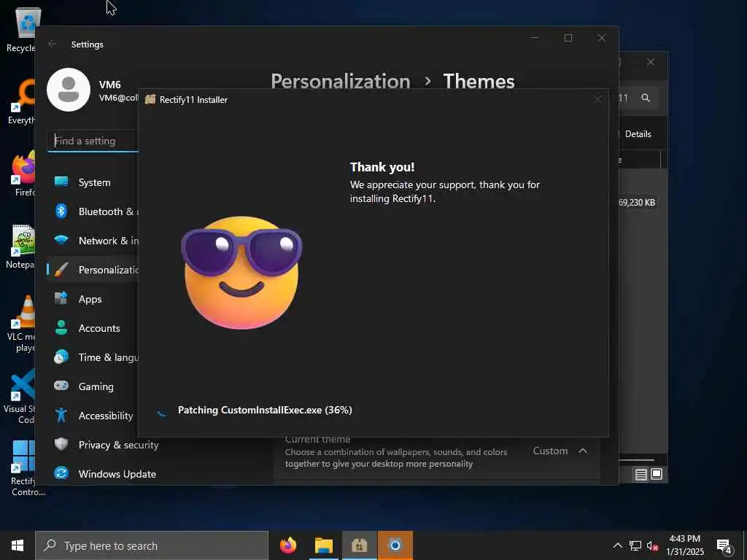747x560 pixels.
Task: Click the Rectify11 Installer title icon
Action: (150, 99)
